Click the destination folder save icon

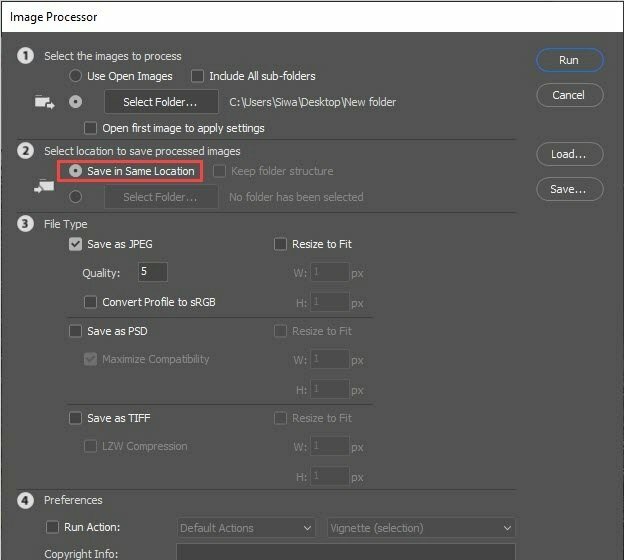click(44, 187)
